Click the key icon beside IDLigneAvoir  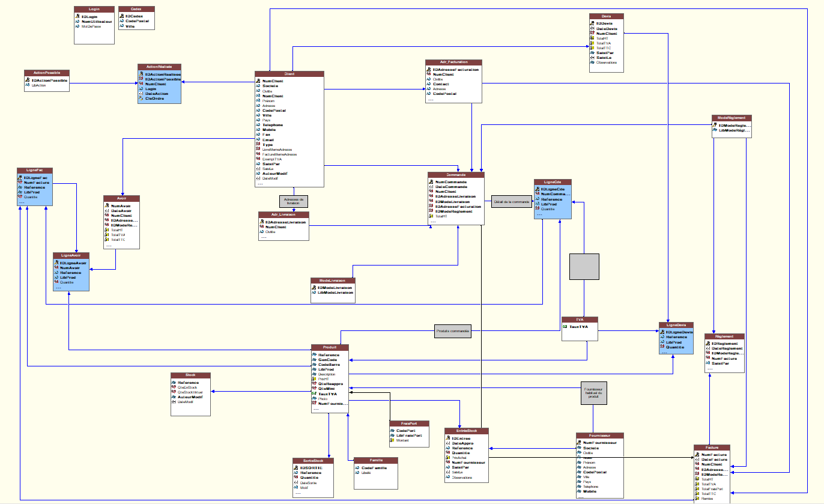(x=56, y=263)
